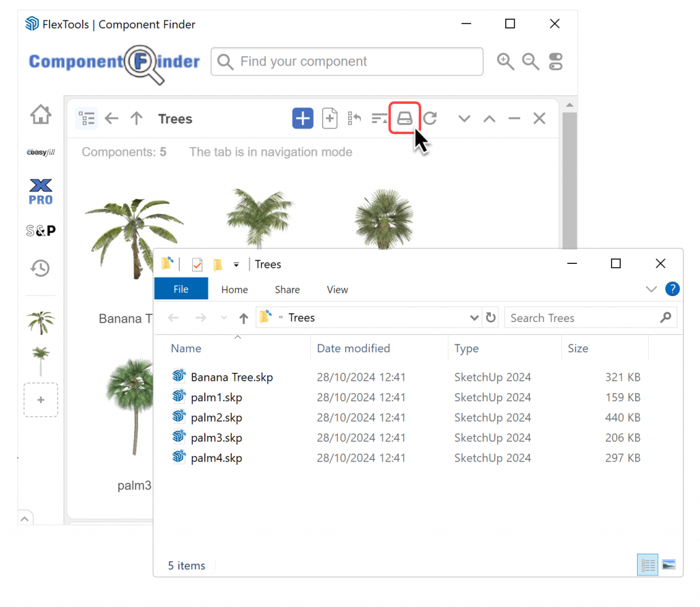700x607 pixels.
Task: Click the open folder location drive icon
Action: 405,119
